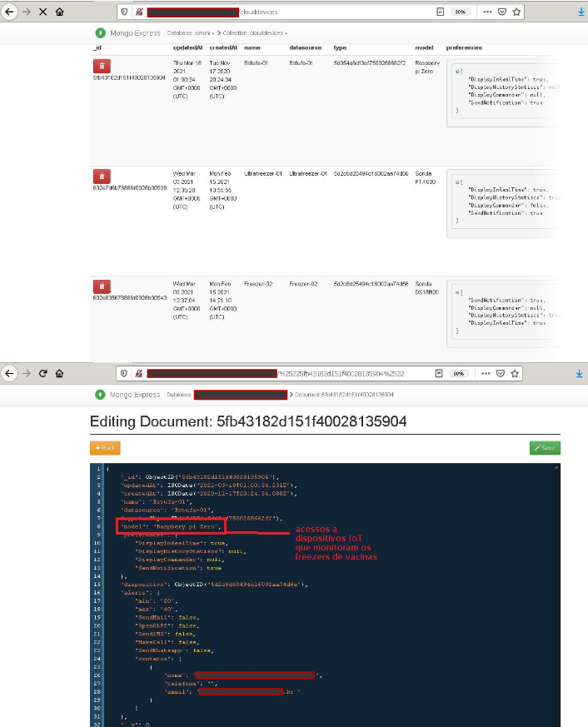The width and height of the screenshot is (588, 727).
Task: Save to Pocket in the clouddevices browser window
Action: tap(501, 12)
